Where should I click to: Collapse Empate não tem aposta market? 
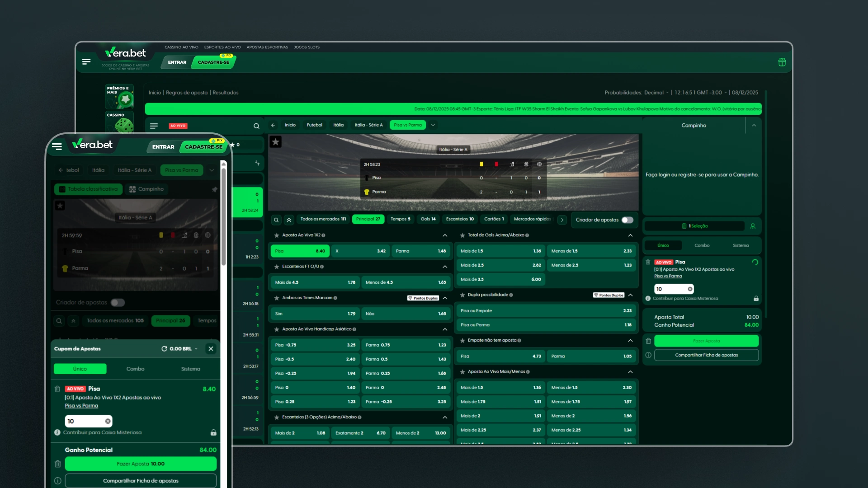pos(630,341)
